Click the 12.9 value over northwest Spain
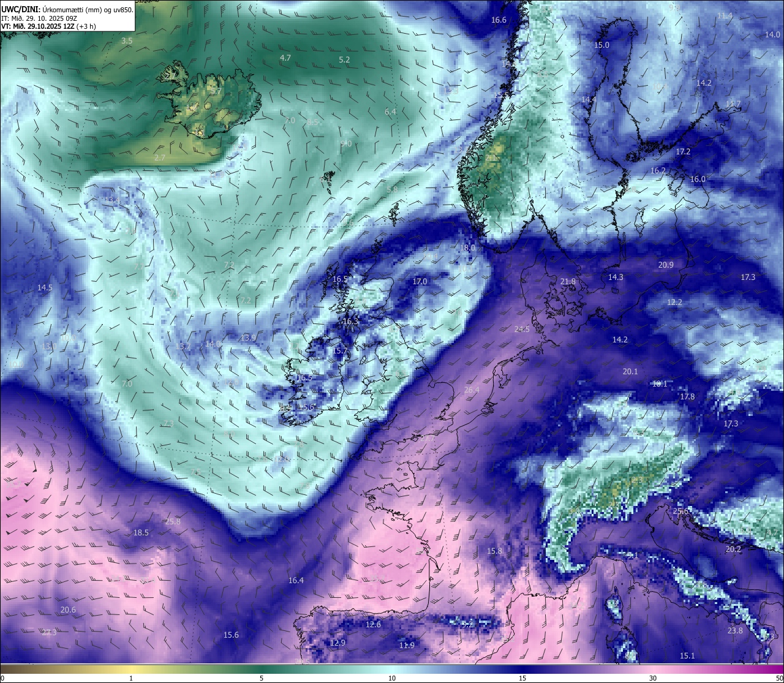Viewport: 784px width, 683px height. coord(337,643)
